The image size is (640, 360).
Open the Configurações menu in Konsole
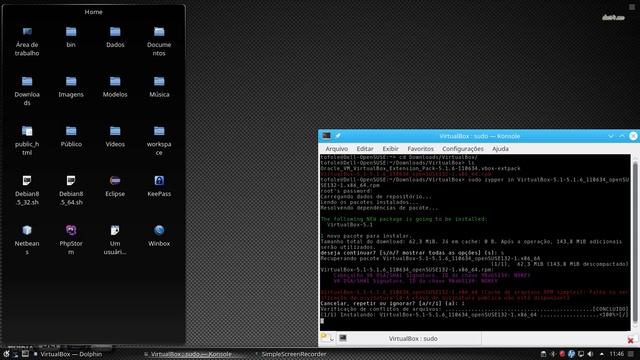(x=463, y=149)
